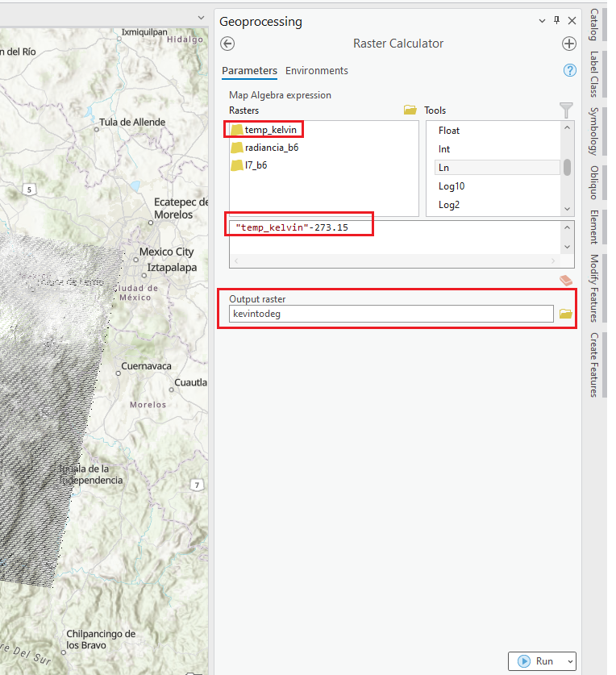Click the Tools list scrollbar thumb

(x=568, y=167)
